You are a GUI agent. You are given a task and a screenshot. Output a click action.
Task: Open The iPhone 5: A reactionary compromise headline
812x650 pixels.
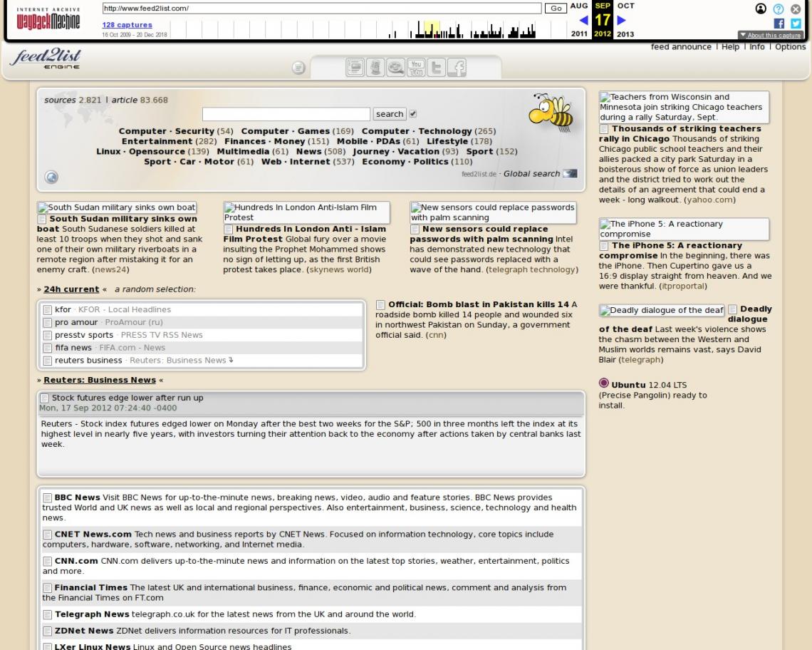(671, 250)
